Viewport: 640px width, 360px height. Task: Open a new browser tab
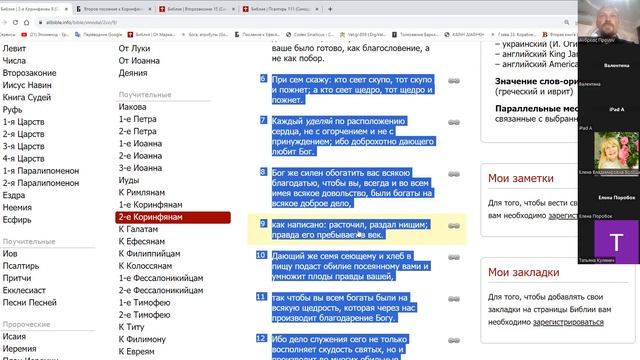[330, 9]
